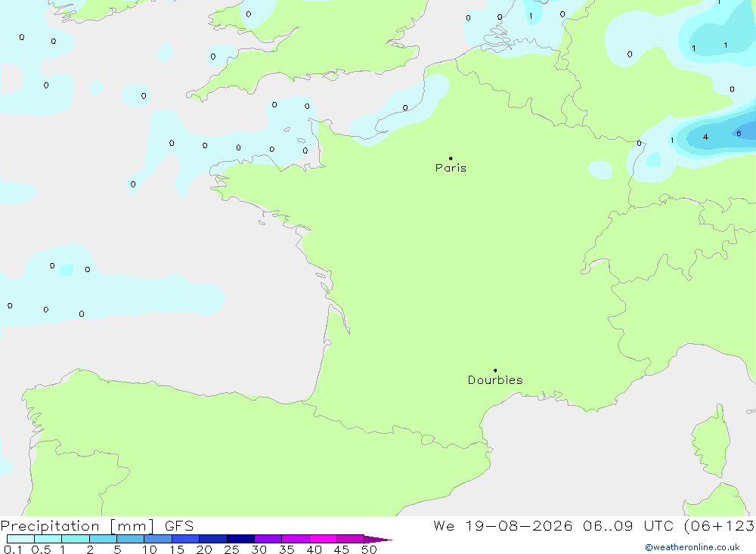Click the 0.1 mm lightest cyan legend swatch
This screenshot has width=756, height=554.
tap(20, 539)
